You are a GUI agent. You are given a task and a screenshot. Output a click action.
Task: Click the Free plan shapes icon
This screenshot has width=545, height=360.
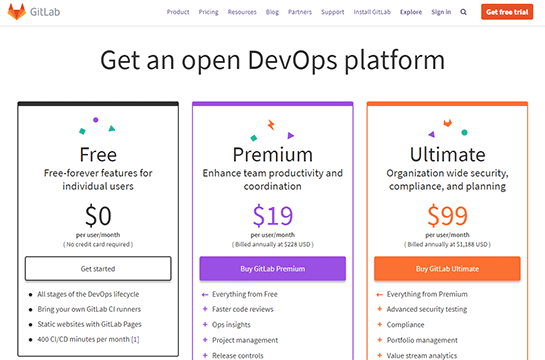point(97,126)
